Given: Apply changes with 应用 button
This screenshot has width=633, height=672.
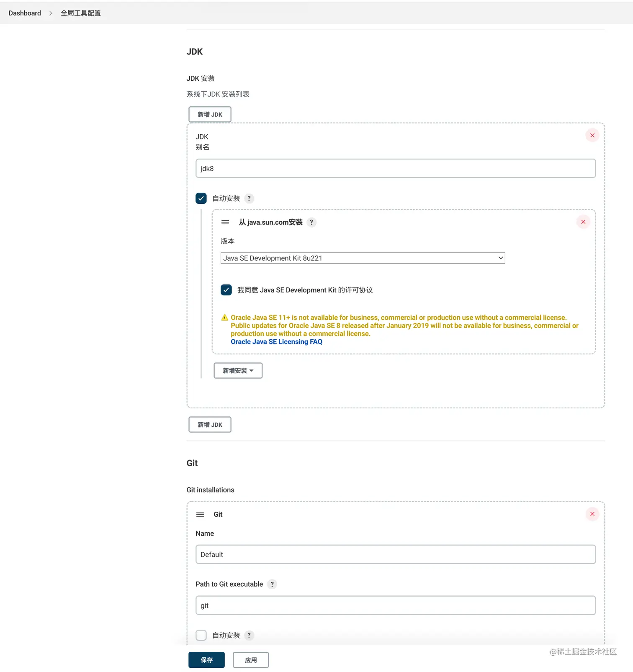Looking at the screenshot, I should click(251, 660).
